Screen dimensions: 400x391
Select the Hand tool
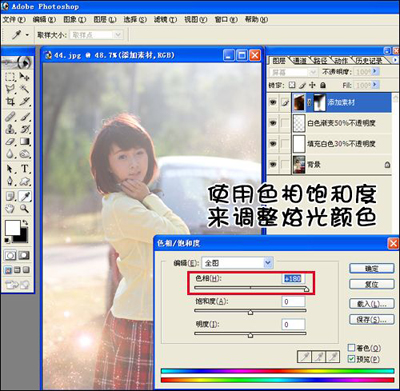[10, 209]
